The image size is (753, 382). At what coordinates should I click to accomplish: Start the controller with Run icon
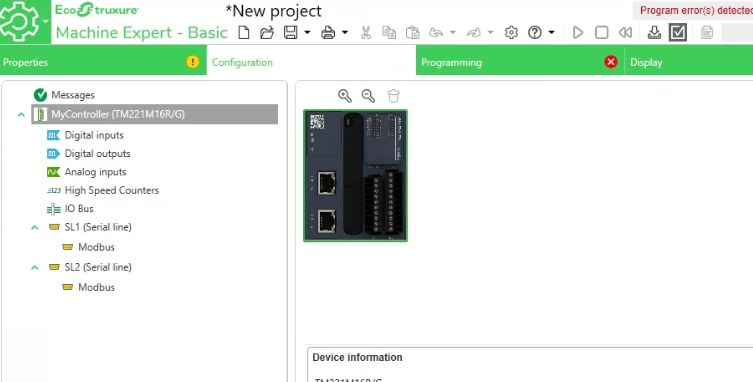[578, 33]
